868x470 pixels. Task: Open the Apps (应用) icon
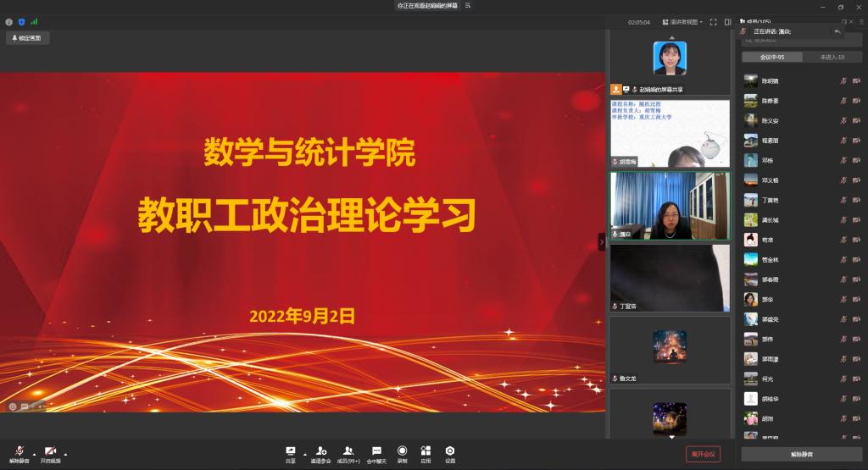[x=426, y=452]
